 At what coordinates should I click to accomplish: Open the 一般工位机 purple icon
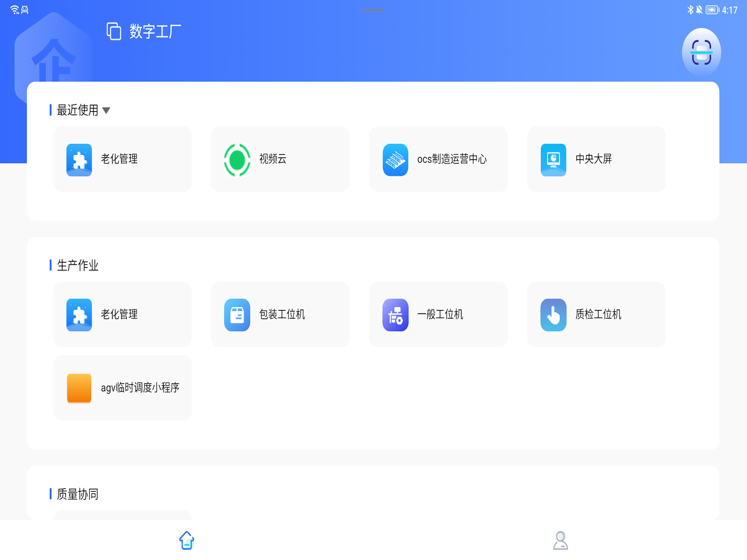point(395,315)
